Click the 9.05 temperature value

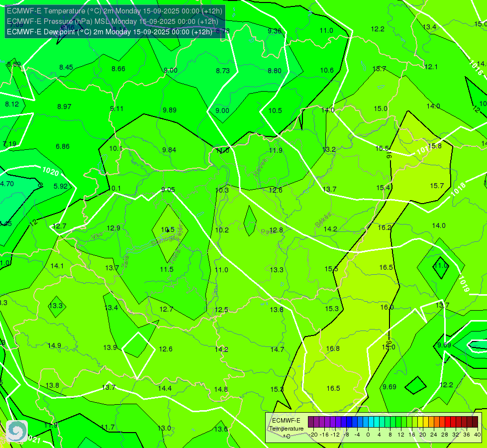pos(168,190)
